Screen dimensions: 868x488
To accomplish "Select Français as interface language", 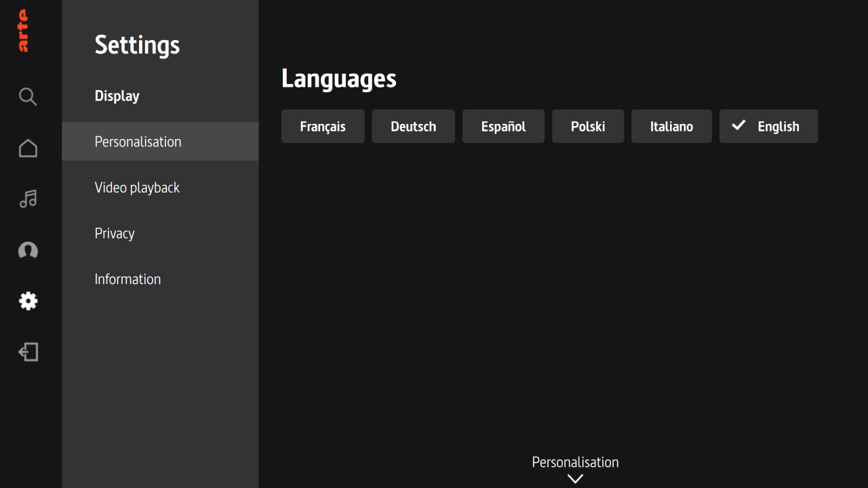I will pyautogui.click(x=323, y=126).
